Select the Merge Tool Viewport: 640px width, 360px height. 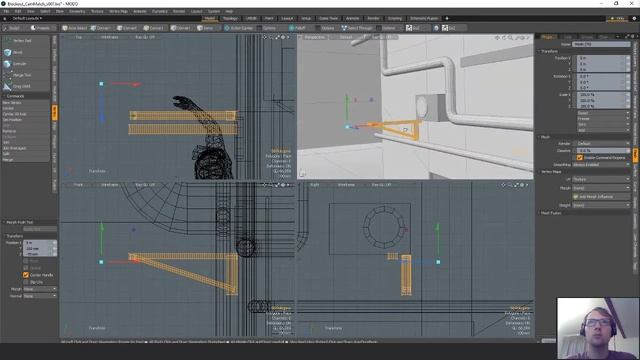pyautogui.click(x=26, y=75)
